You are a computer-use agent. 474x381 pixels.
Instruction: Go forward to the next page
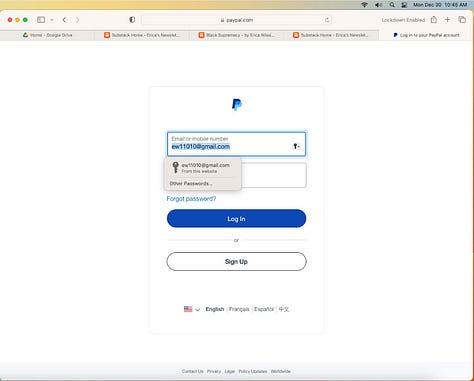click(x=78, y=20)
